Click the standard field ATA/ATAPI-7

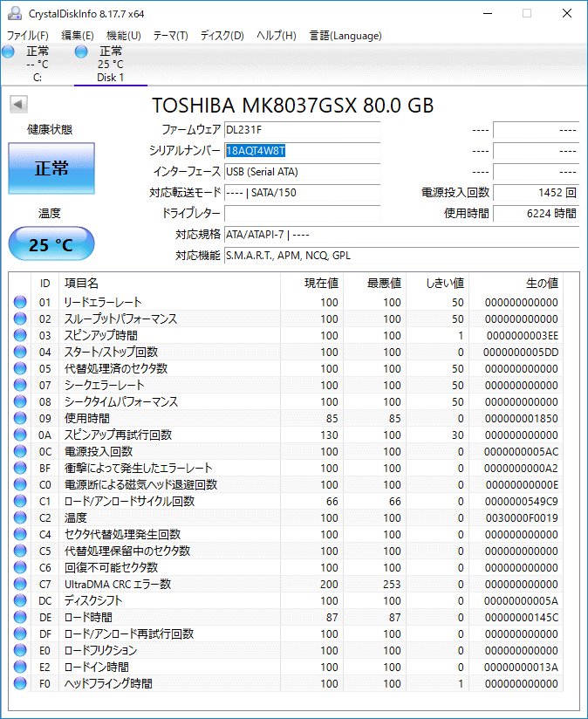click(402, 235)
